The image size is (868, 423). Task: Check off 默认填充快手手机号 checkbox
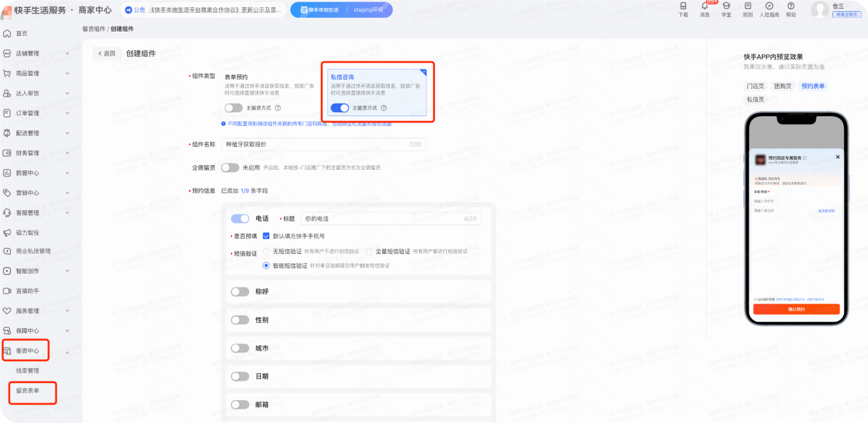tap(266, 236)
